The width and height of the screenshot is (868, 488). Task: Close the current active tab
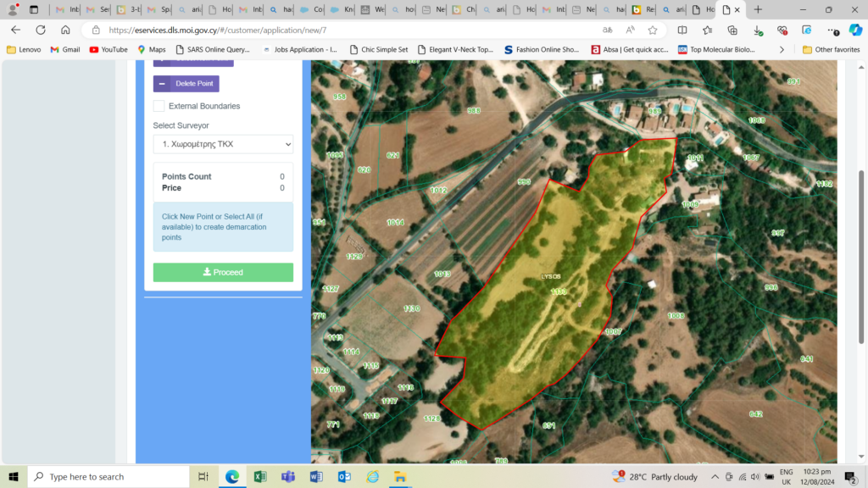coord(737,9)
